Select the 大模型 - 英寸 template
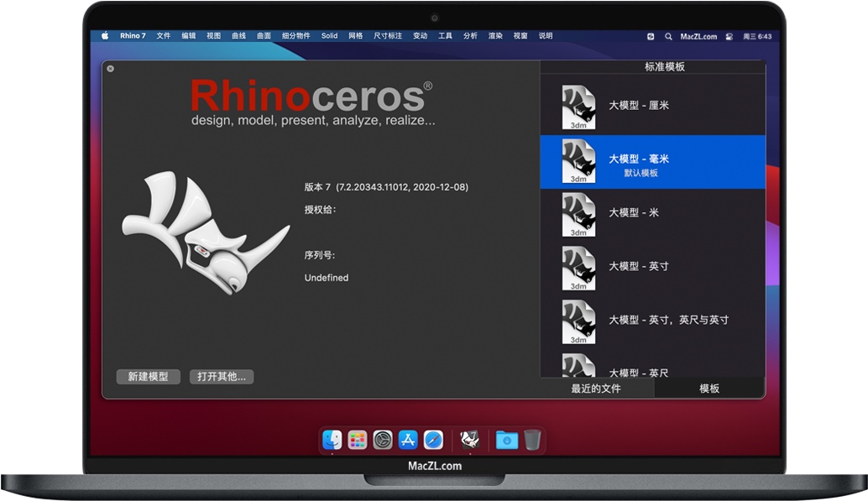The width and height of the screenshot is (868, 501). (652, 268)
